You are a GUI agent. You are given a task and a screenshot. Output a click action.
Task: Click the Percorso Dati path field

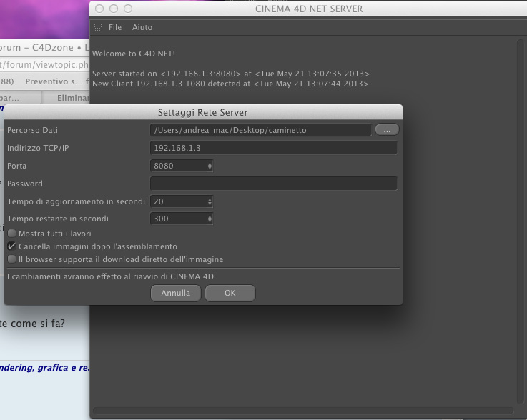click(261, 130)
